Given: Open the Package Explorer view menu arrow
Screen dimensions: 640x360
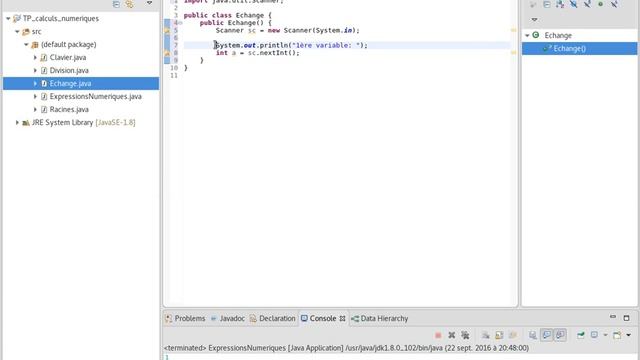Looking at the screenshot, I should click(x=149, y=3).
